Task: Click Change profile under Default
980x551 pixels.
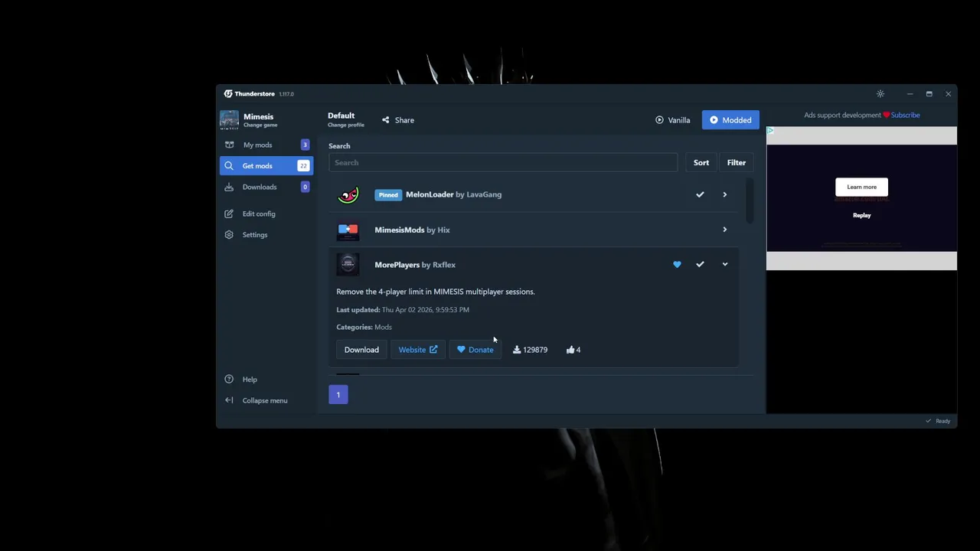Action: [x=346, y=125]
